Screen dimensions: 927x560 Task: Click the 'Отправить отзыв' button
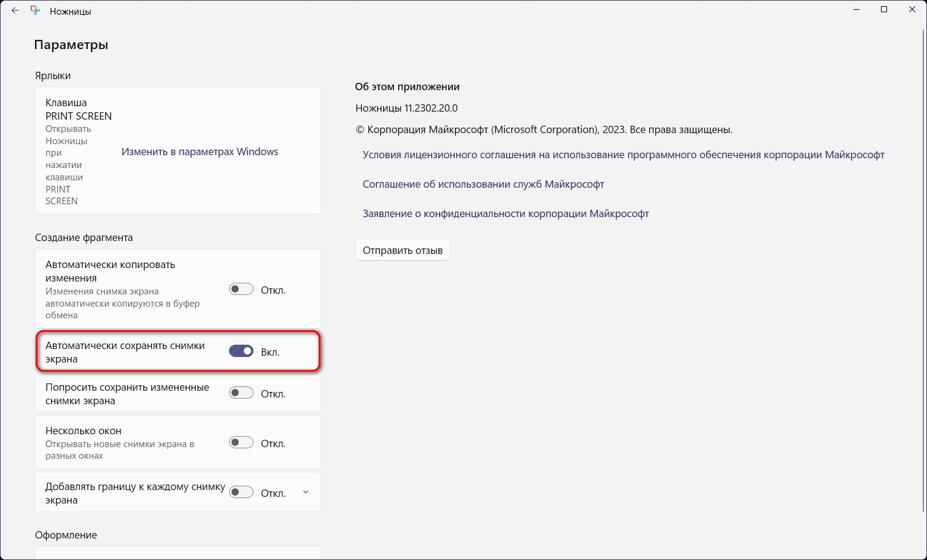coord(403,250)
